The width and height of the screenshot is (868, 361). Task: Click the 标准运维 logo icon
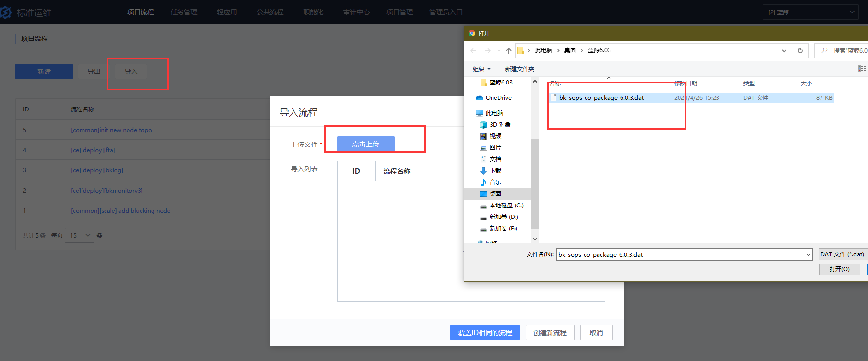click(6, 12)
